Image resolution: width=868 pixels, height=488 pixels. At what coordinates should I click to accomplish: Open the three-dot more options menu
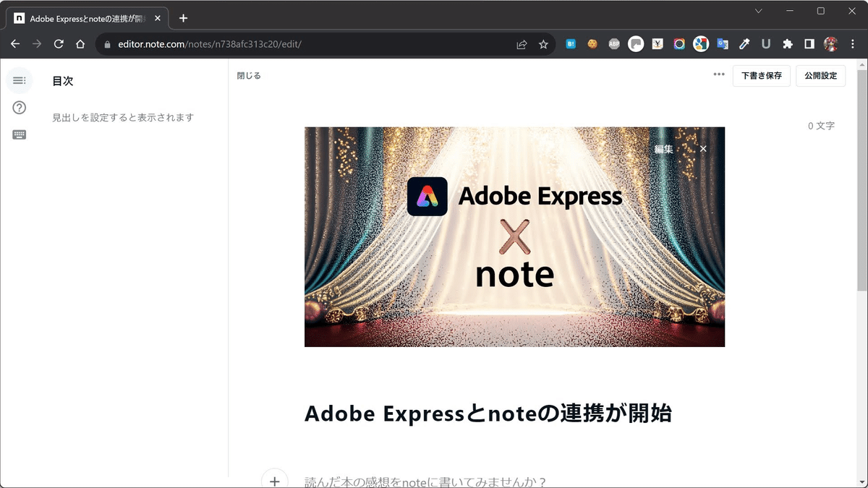click(x=718, y=74)
